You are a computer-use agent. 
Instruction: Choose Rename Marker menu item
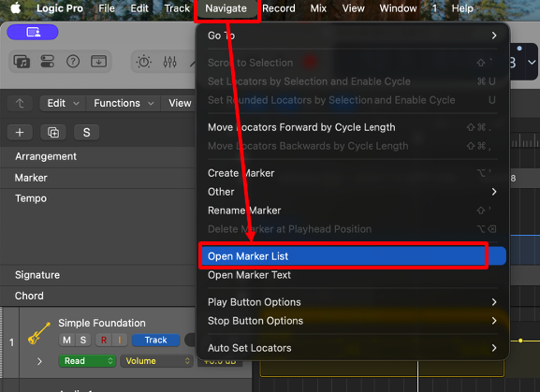click(x=352, y=211)
